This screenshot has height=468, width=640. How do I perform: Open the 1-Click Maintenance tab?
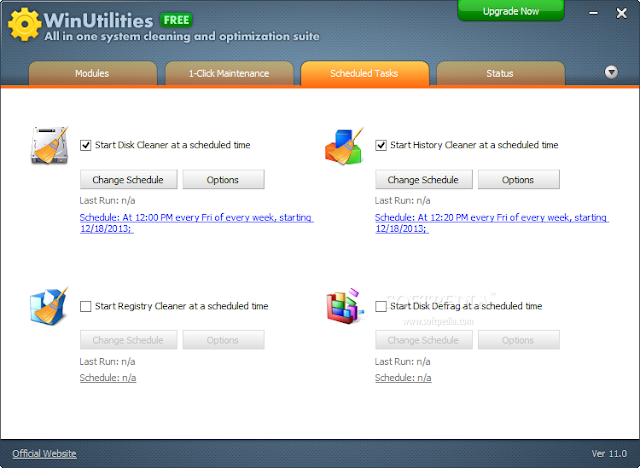(x=229, y=73)
